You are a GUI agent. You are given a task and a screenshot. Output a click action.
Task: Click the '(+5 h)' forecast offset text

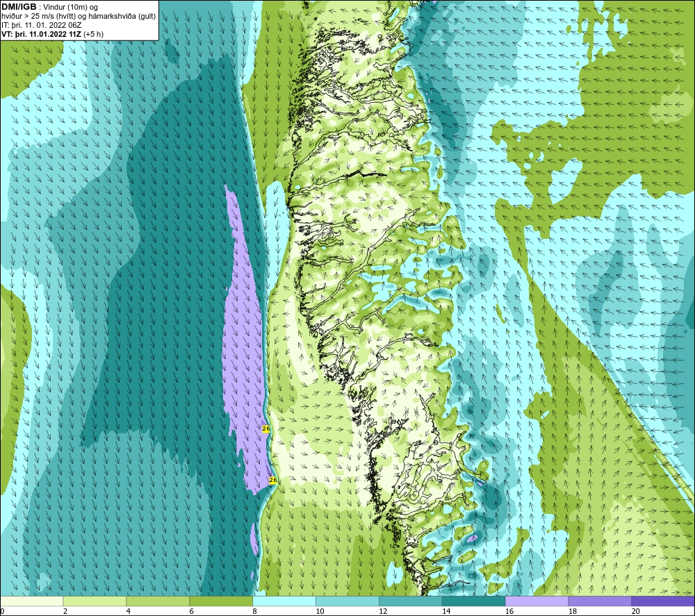click(x=94, y=33)
